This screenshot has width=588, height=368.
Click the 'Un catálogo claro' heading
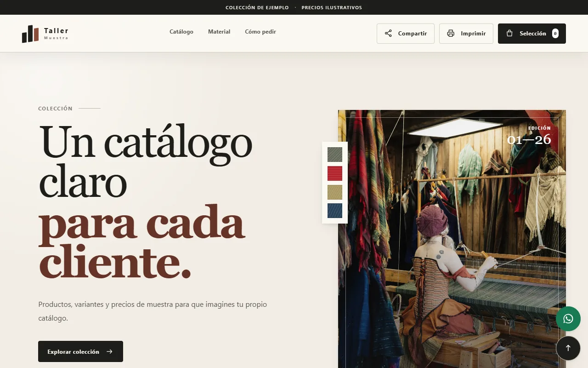pos(146,161)
